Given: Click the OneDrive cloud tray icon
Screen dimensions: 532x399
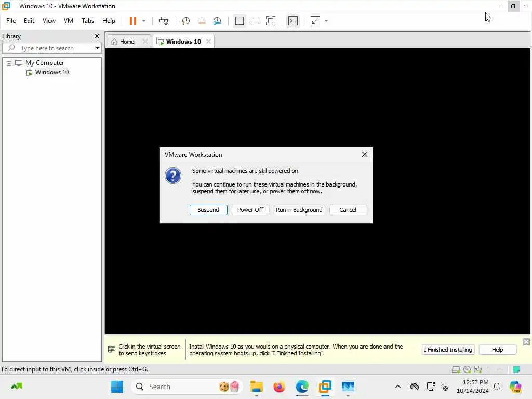Looking at the screenshot, I should pos(414,387).
